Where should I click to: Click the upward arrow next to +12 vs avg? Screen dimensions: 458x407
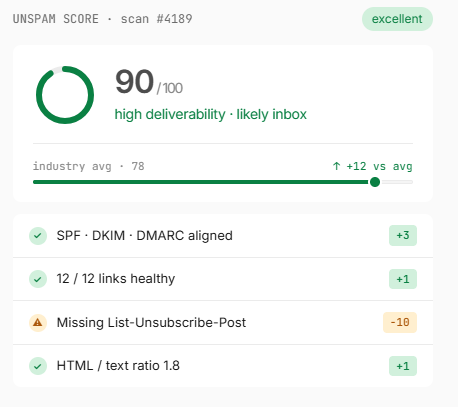point(337,166)
